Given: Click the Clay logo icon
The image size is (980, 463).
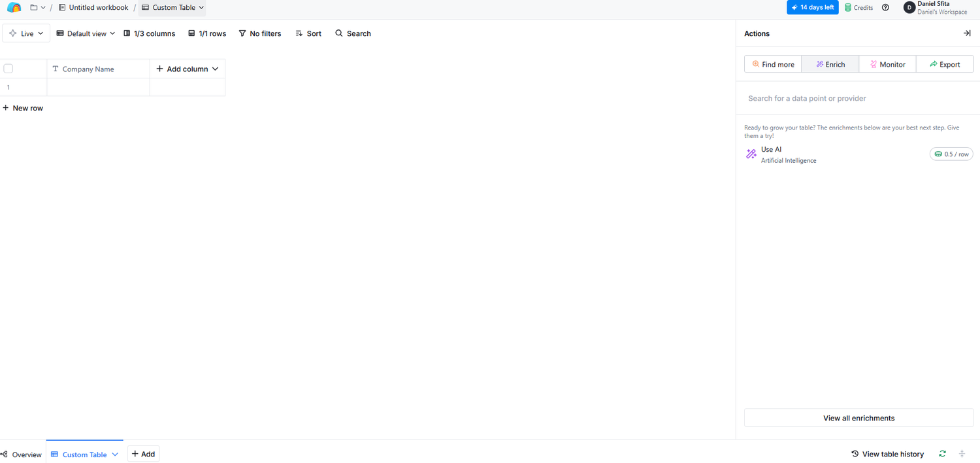Looking at the screenshot, I should pos(14,7).
